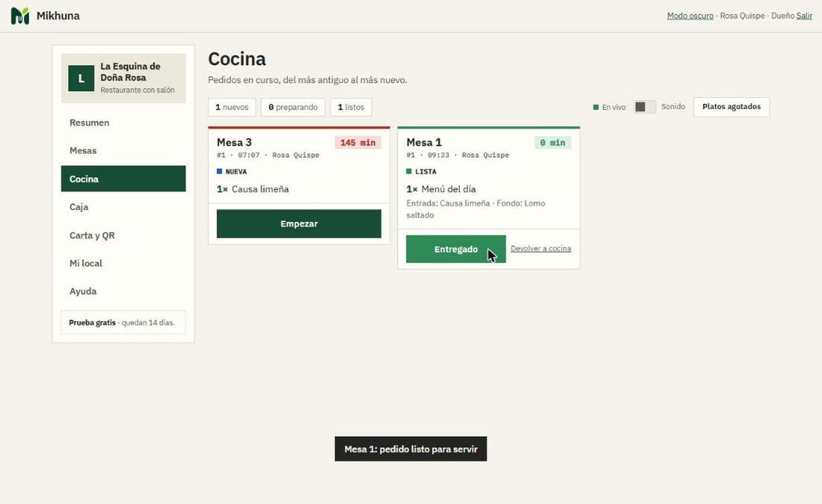Open Resumen in the sidebar
The width and height of the screenshot is (822, 504).
[123, 122]
